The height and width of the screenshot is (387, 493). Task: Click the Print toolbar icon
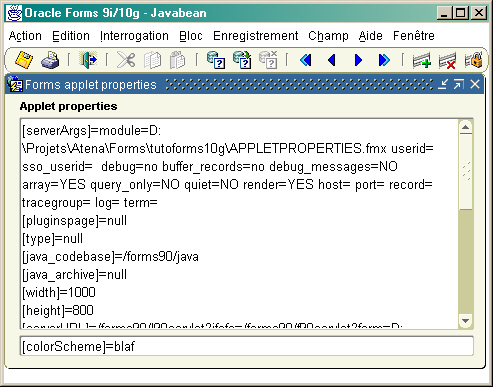point(50,60)
